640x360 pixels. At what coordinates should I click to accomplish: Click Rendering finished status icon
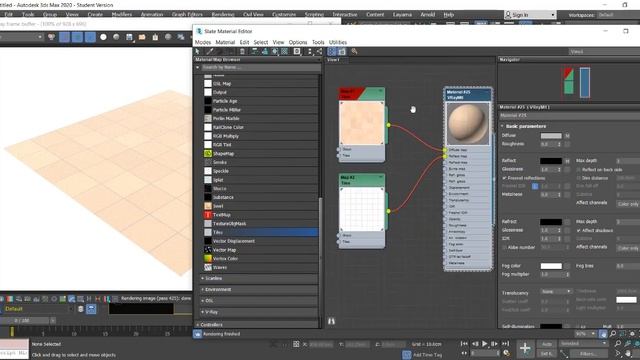(198, 334)
